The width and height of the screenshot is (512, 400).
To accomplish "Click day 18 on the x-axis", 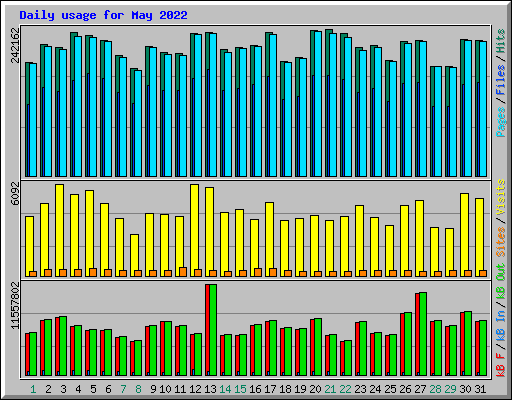I will 285,389.
